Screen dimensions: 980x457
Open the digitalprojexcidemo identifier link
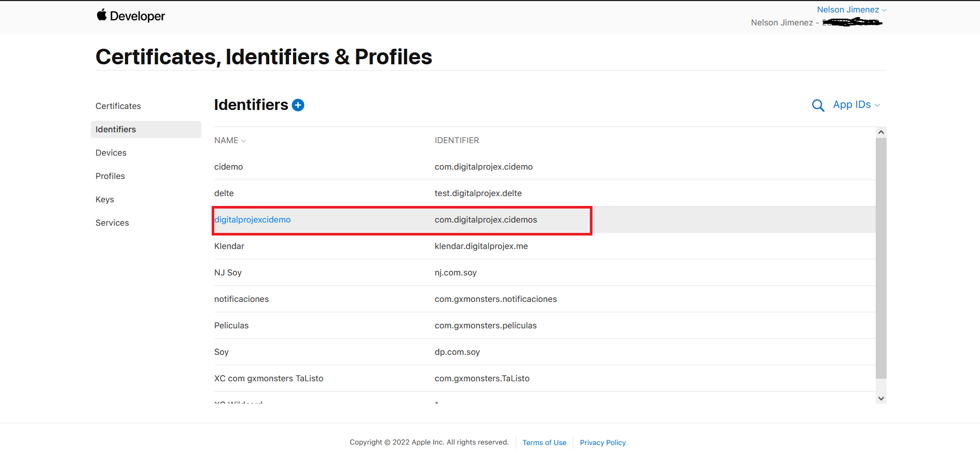[253, 219]
